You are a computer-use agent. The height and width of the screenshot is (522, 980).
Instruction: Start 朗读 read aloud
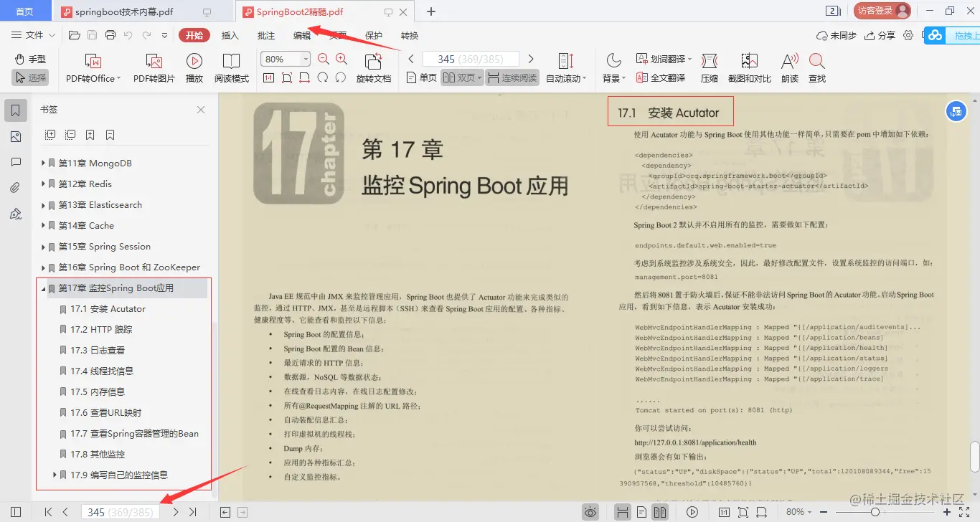(x=790, y=69)
